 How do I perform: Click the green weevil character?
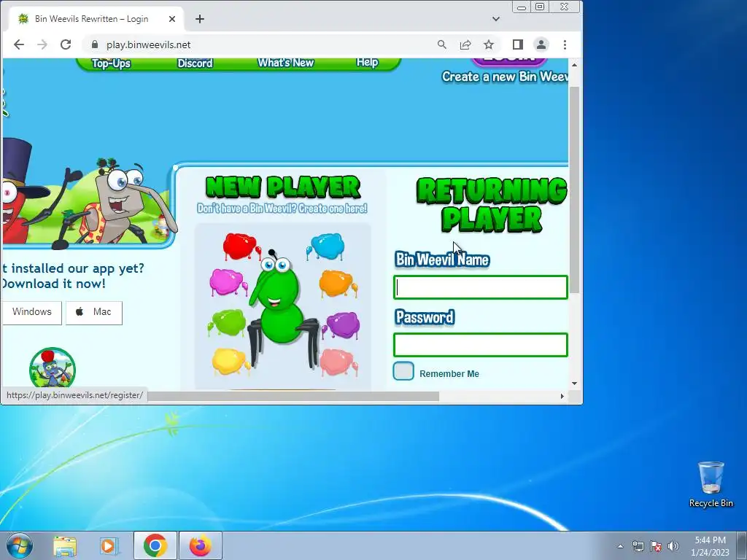pos(283,309)
